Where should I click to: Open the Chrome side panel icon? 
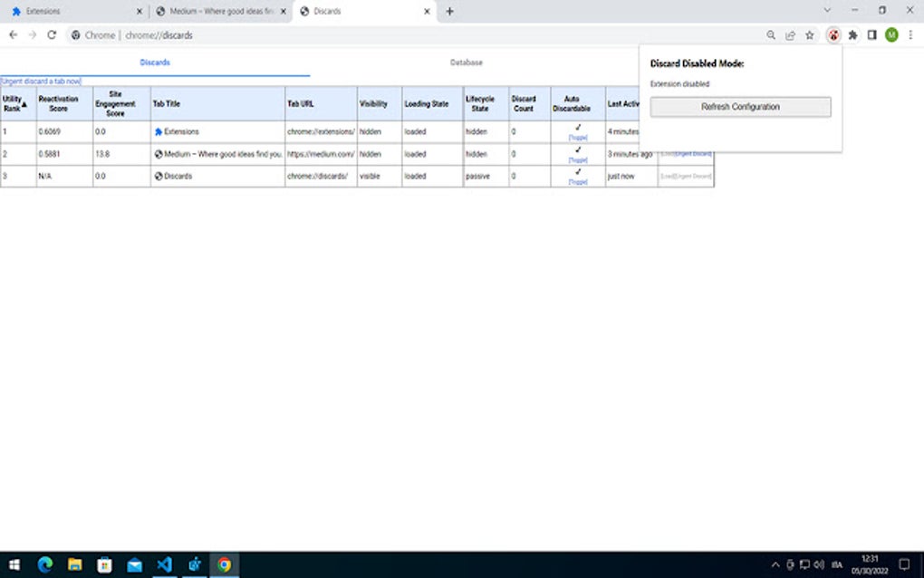pos(871,35)
